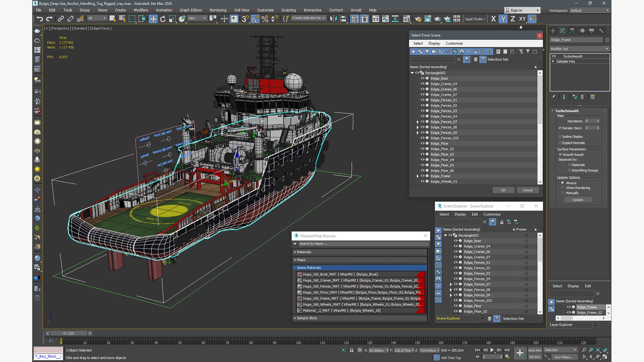
Task: Constrain to X axis button
Action: [x=493, y=19]
